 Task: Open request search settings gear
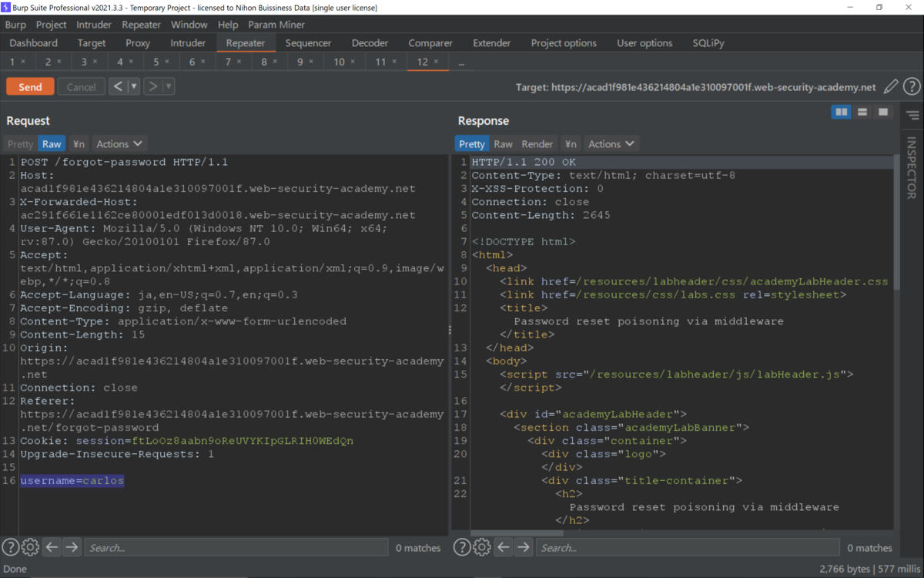[31, 548]
